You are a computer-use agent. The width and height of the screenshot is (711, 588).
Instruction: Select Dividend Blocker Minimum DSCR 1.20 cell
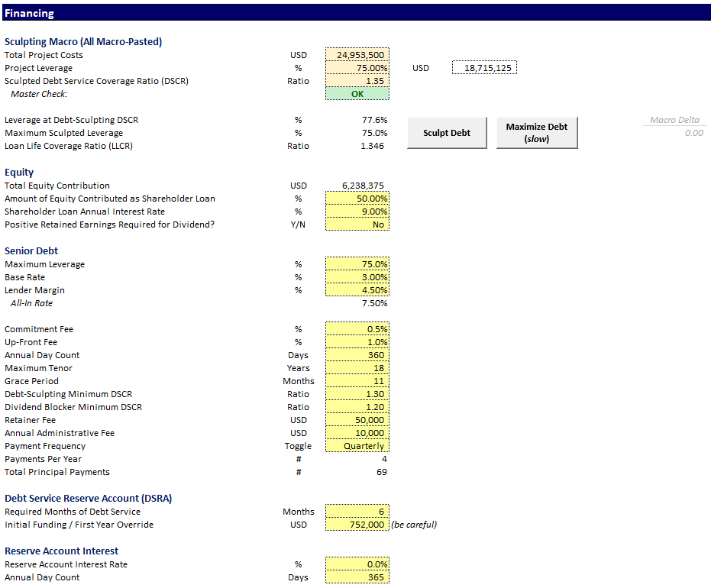coord(357,407)
